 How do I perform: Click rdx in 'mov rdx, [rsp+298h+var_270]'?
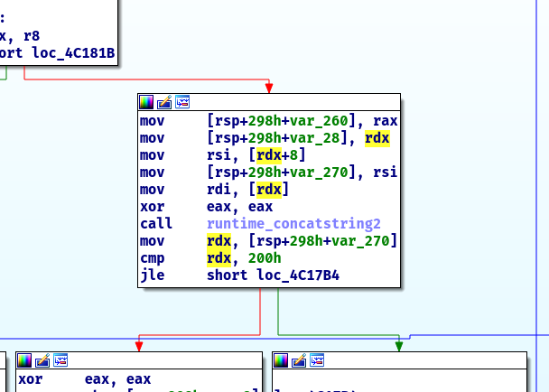(x=219, y=241)
